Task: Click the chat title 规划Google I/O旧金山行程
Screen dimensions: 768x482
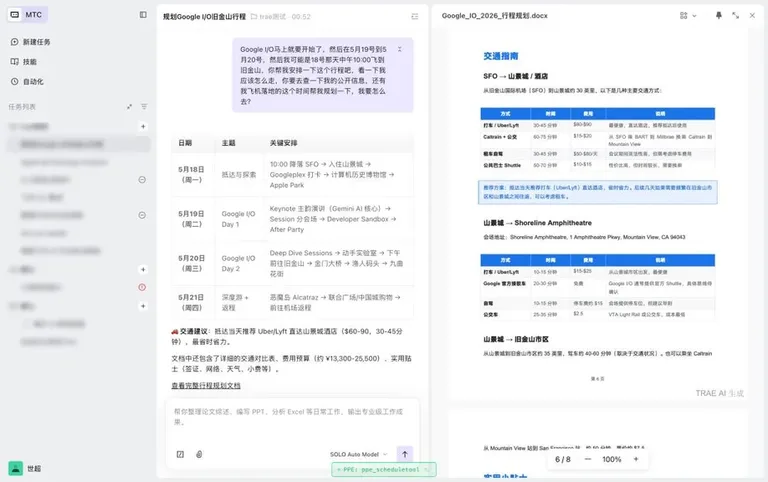Action: pyautogui.click(x=204, y=17)
